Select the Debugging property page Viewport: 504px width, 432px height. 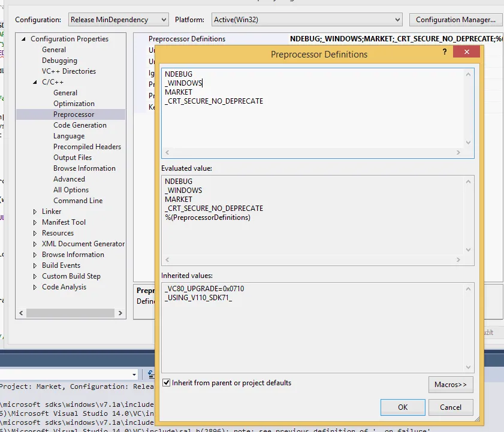tap(59, 61)
